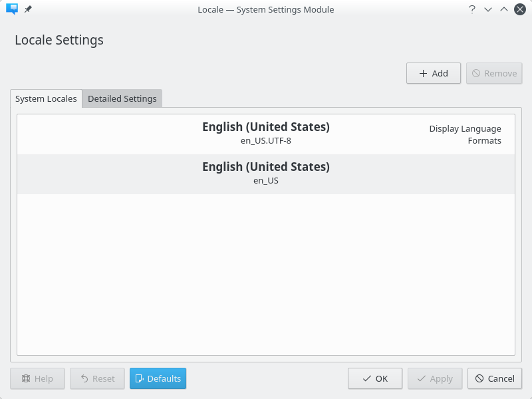Confirm changes with the OK button

[374, 378]
